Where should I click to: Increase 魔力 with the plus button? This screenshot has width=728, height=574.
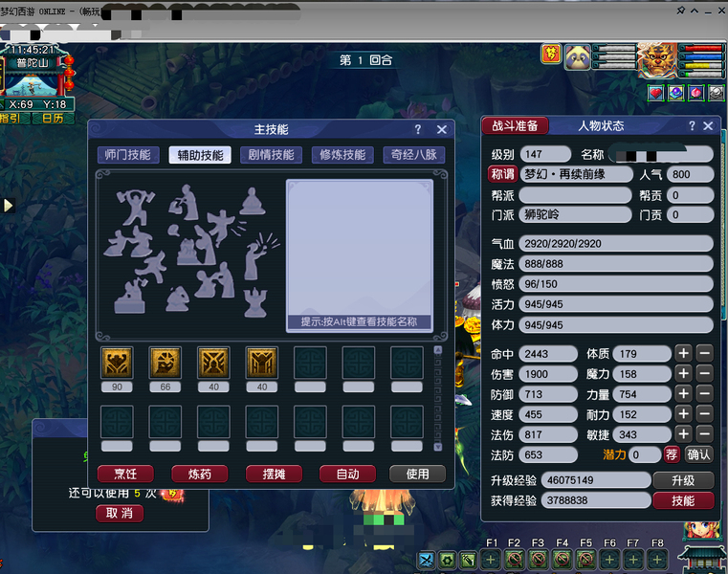coord(683,374)
